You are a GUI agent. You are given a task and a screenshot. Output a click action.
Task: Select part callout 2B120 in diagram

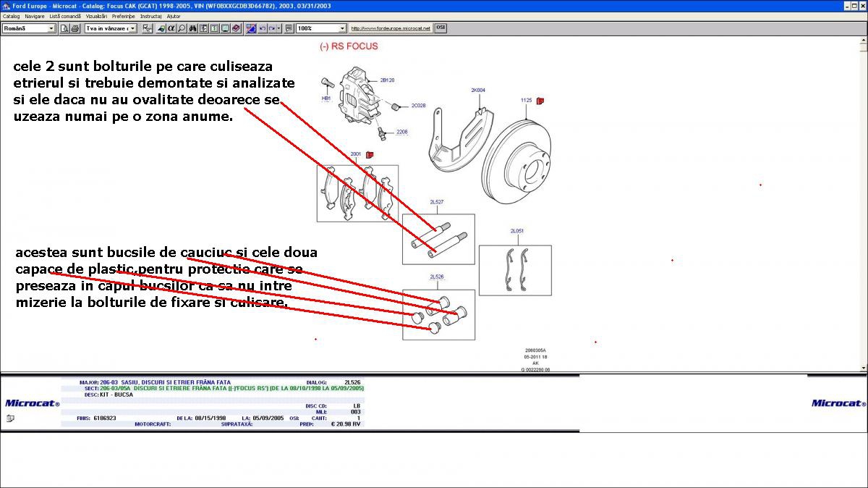pyautogui.click(x=388, y=80)
